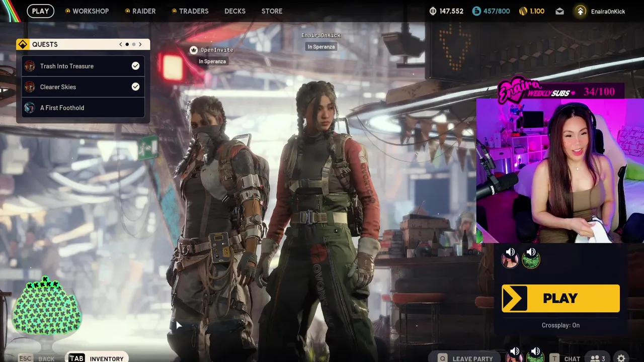Click the Quests panel diamond icon
Viewport: 644px width, 362px height.
pos(23,44)
